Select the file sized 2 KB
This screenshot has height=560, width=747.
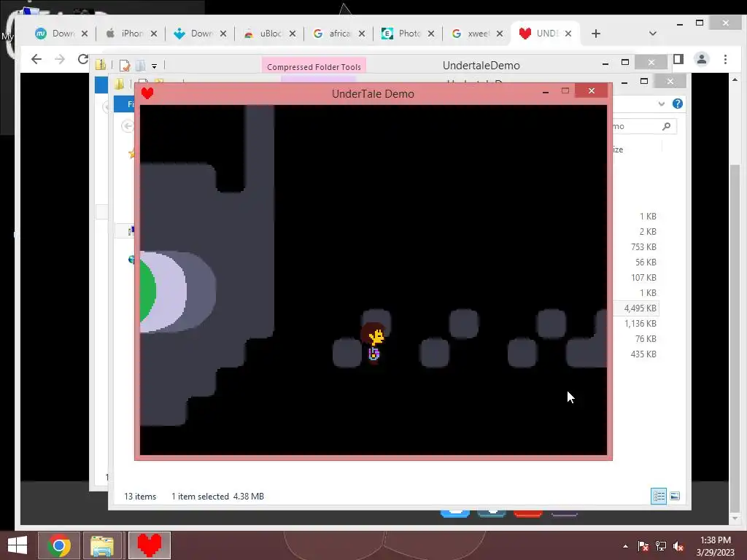(x=648, y=231)
